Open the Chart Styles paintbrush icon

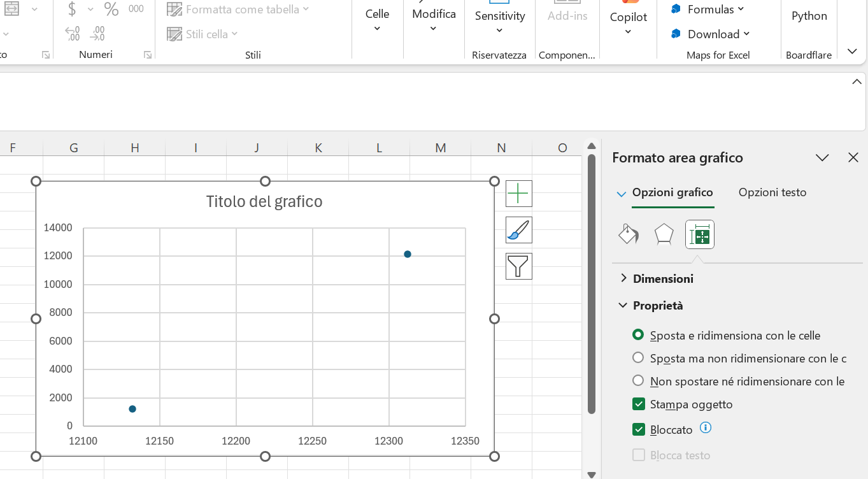click(x=519, y=230)
